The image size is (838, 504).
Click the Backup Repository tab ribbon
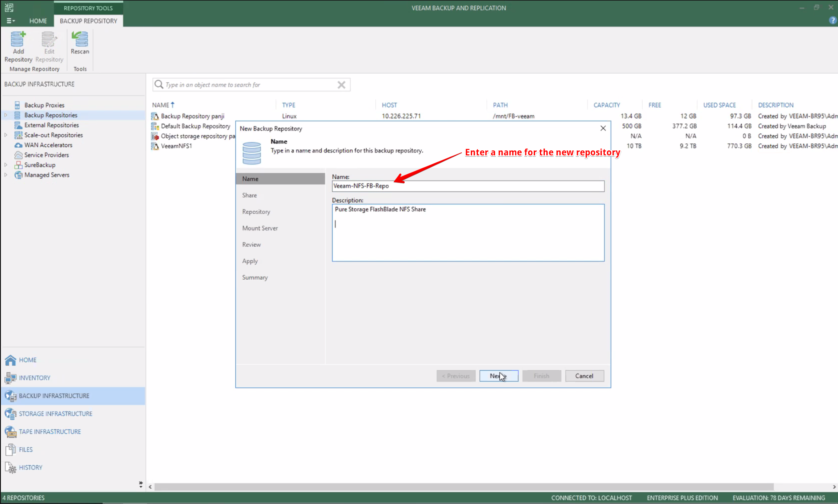88,21
